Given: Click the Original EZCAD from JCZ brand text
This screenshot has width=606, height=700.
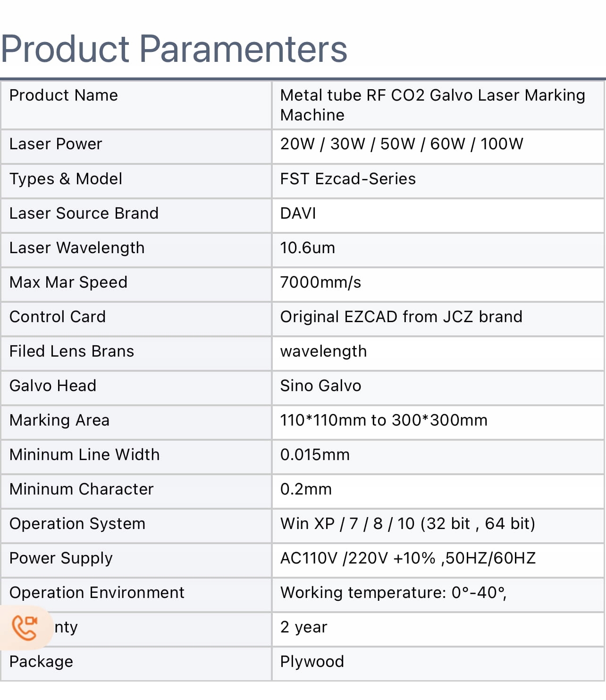Looking at the screenshot, I should coord(401,317).
